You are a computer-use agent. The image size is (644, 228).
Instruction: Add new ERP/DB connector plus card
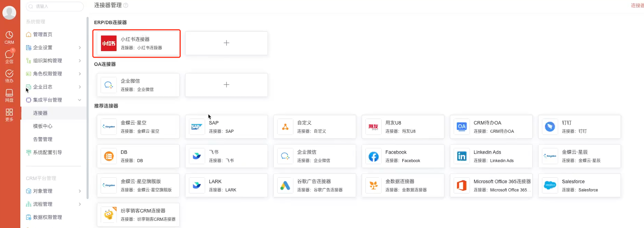[227, 43]
